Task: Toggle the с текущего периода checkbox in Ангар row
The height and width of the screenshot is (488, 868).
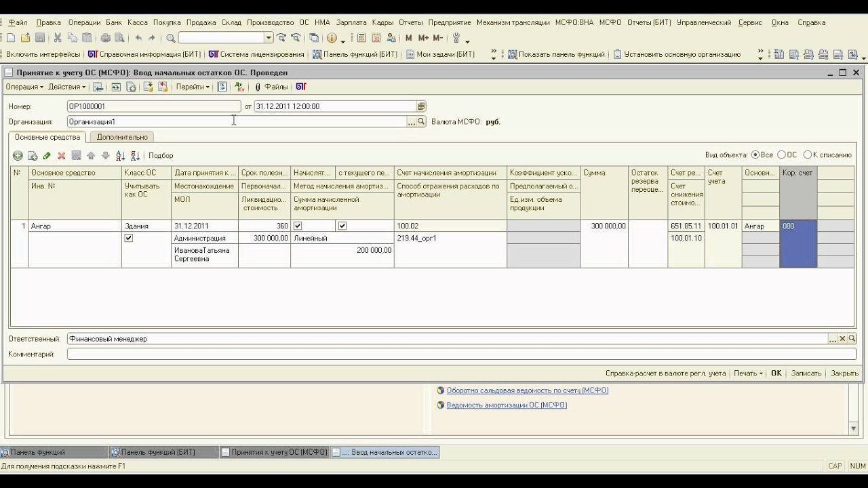Action: coord(342,226)
